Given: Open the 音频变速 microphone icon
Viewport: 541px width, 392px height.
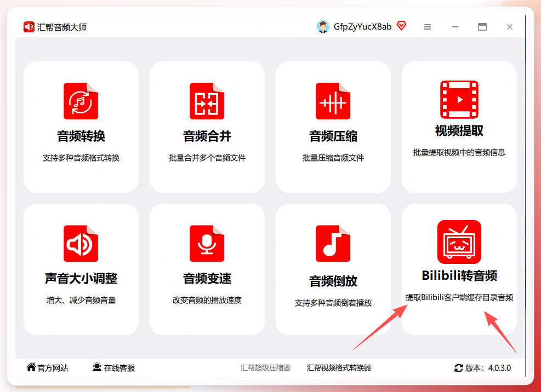Looking at the screenshot, I should click(x=207, y=244).
